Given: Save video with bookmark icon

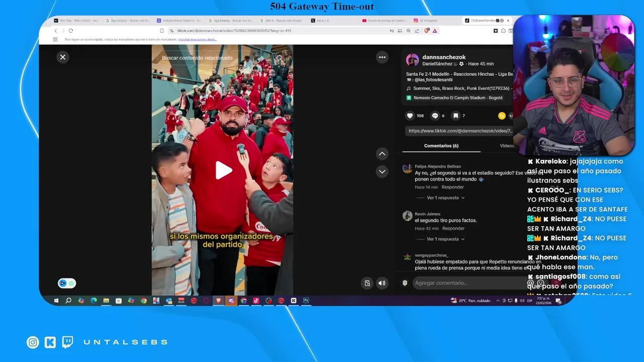Looking at the screenshot, I should coord(456,116).
